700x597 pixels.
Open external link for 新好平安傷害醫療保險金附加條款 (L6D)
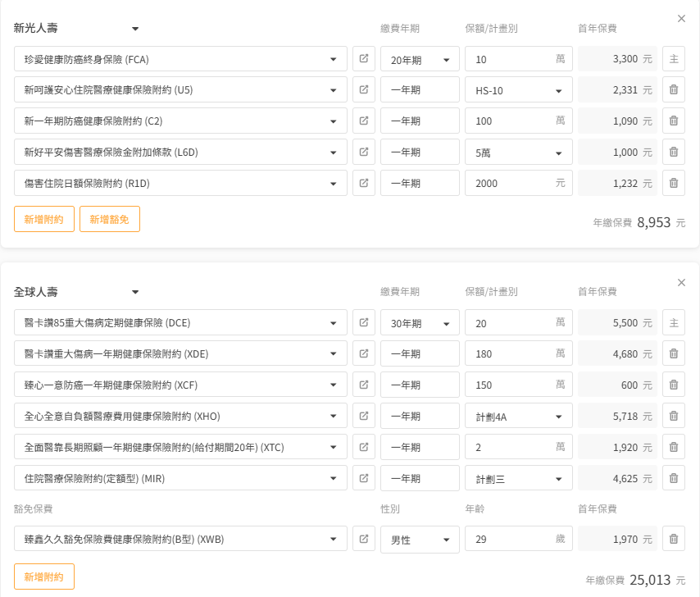pos(364,152)
